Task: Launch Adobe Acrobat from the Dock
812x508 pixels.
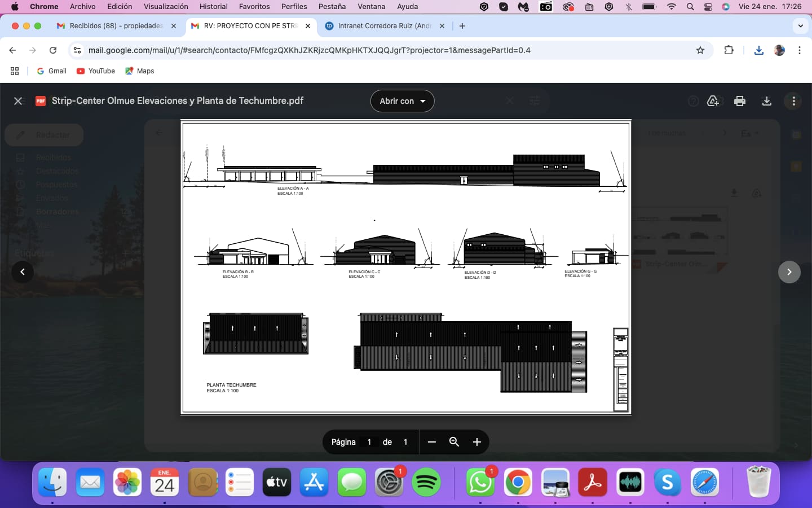Action: point(593,483)
